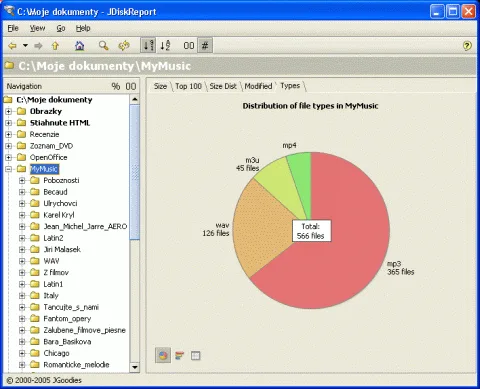Select pie chart view icon

coord(163,356)
